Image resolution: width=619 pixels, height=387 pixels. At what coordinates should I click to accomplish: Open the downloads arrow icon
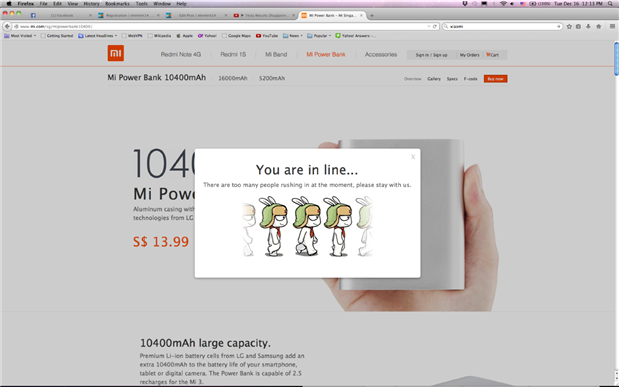click(x=588, y=26)
